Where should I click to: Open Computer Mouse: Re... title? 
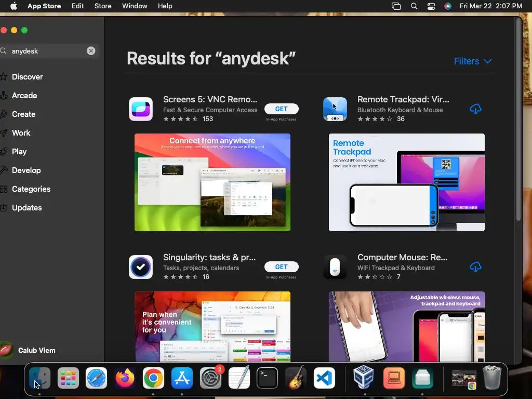pos(402,257)
